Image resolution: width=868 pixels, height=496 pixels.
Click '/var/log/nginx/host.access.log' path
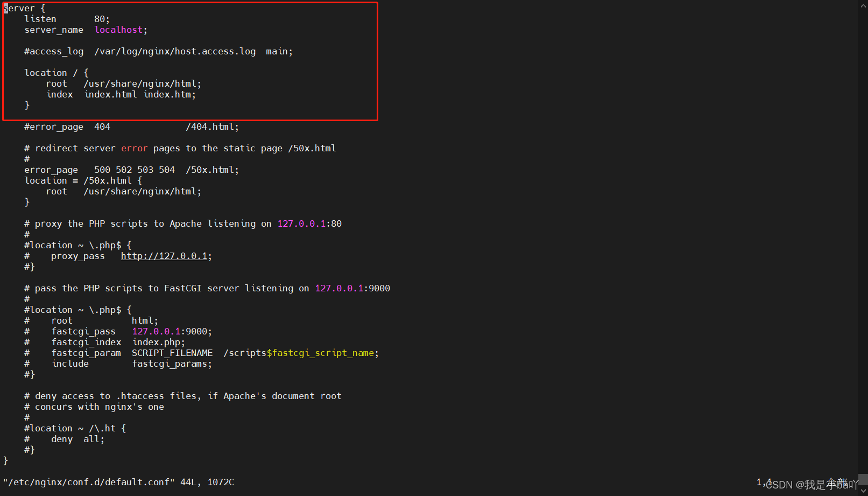coord(175,52)
